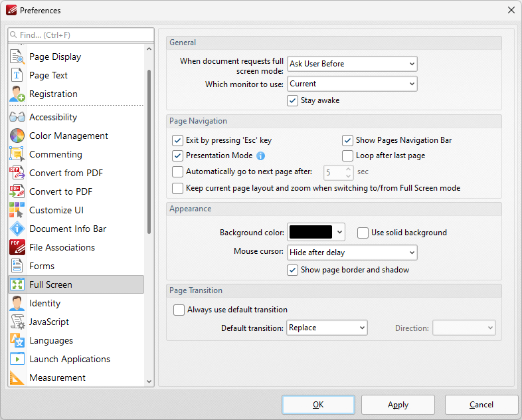Expand the Mouse cursor dropdown
The image size is (522, 420).
tap(352, 253)
